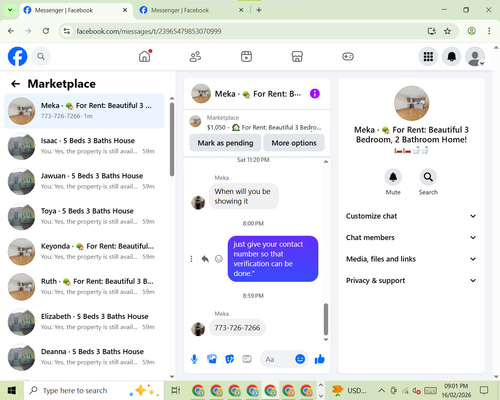Show hidden system tray icons
Viewport: 500px width, 400px height.
point(382,390)
